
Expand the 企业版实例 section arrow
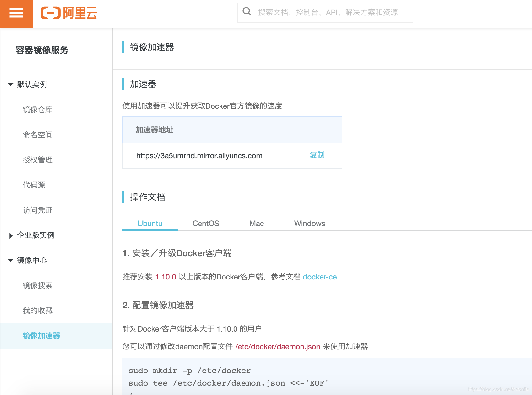click(x=11, y=235)
